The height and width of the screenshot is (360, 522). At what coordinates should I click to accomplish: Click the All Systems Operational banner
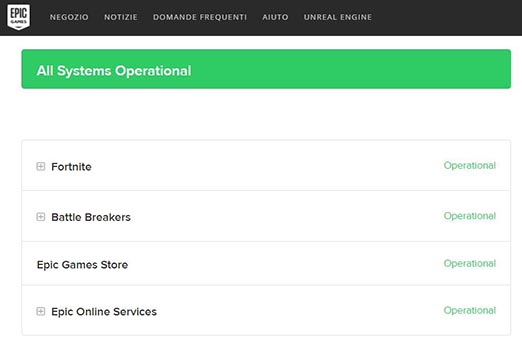tap(266, 69)
